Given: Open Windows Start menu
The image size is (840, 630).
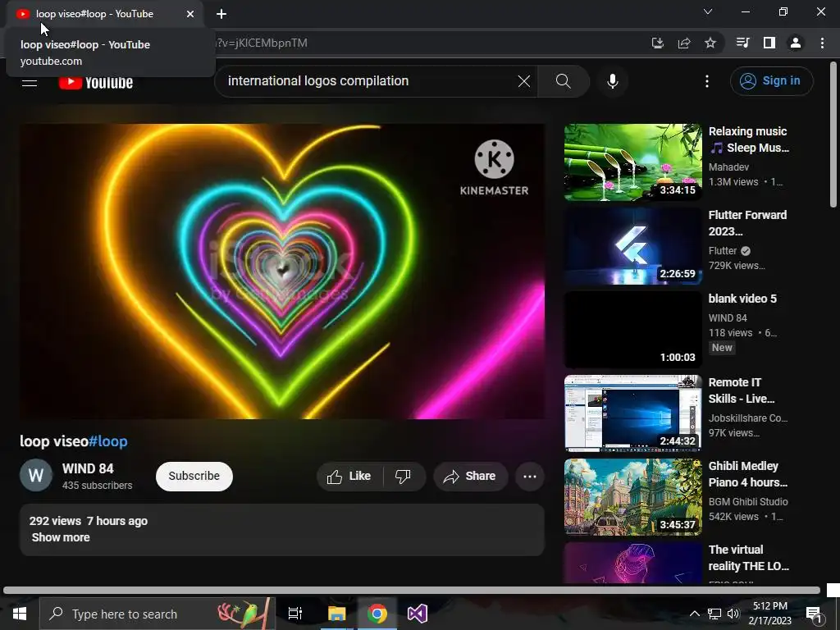Looking at the screenshot, I should 20,614.
